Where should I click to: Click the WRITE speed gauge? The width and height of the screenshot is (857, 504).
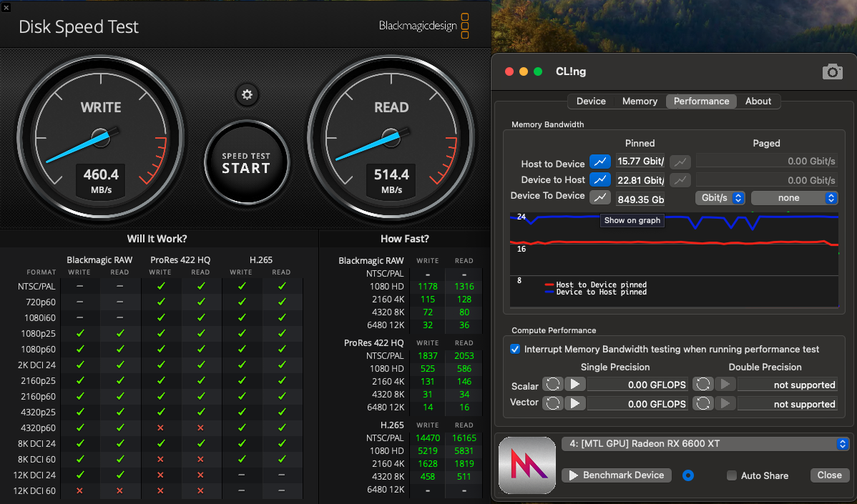pos(101,137)
